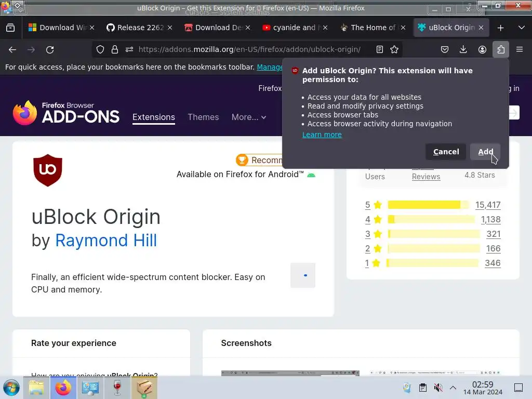
Task: Open the Extensions toolbar button
Action: [x=501, y=49]
